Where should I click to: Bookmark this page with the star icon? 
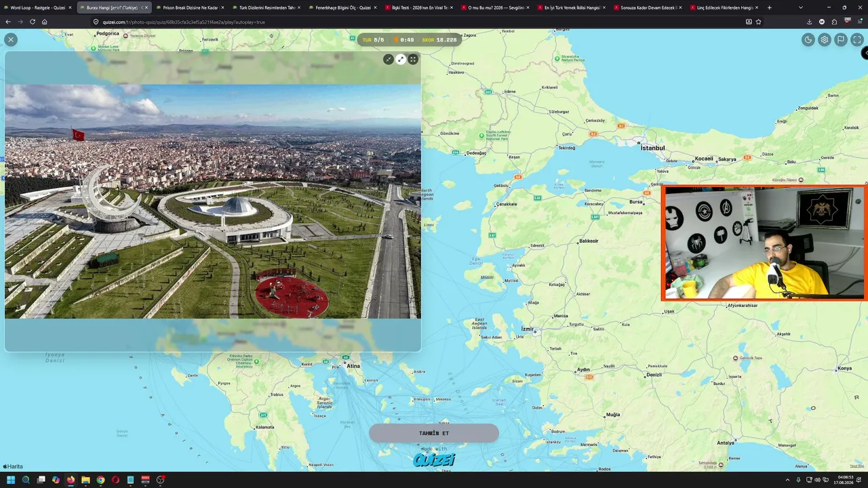758,22
